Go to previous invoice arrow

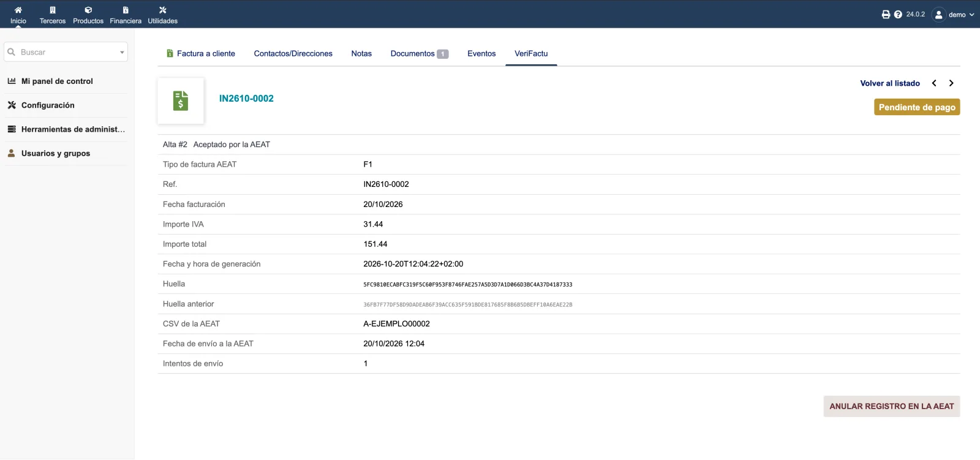pos(934,83)
